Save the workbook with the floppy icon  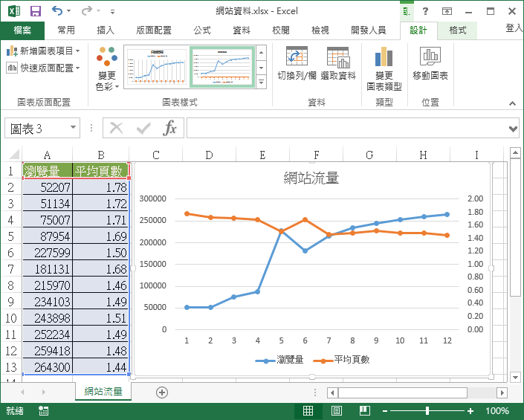tap(36, 11)
